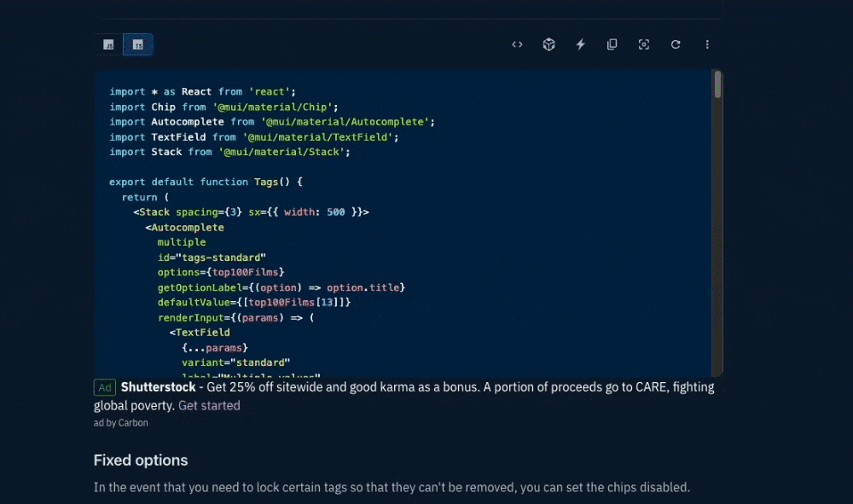Click the '{...params}' code line
This screenshot has width=853, height=504.
(x=215, y=347)
